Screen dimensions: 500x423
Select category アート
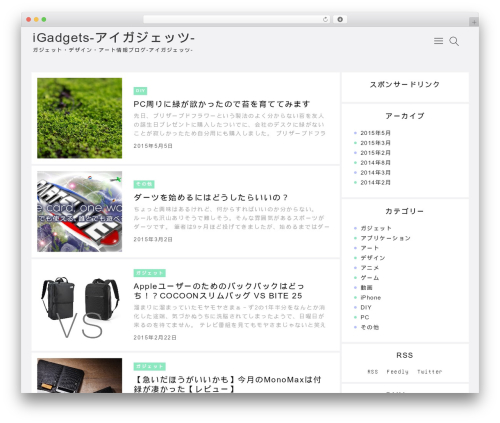pos(370,248)
